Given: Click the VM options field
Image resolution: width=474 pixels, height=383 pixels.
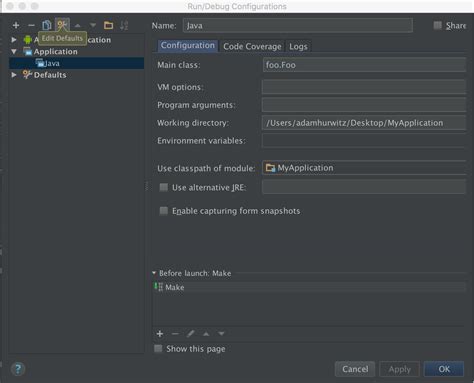Looking at the screenshot, I should pyautogui.click(x=364, y=87).
